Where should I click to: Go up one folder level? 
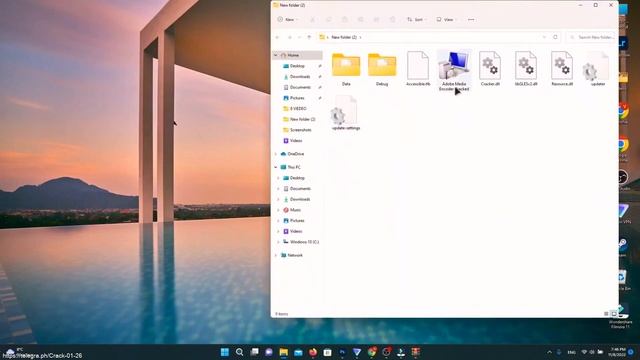[x=309, y=37]
